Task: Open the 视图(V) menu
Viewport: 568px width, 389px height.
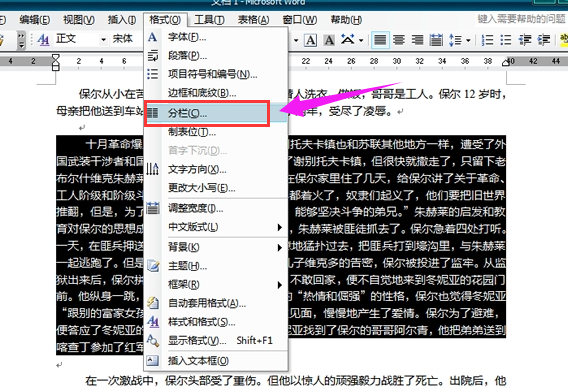Action: (x=79, y=20)
